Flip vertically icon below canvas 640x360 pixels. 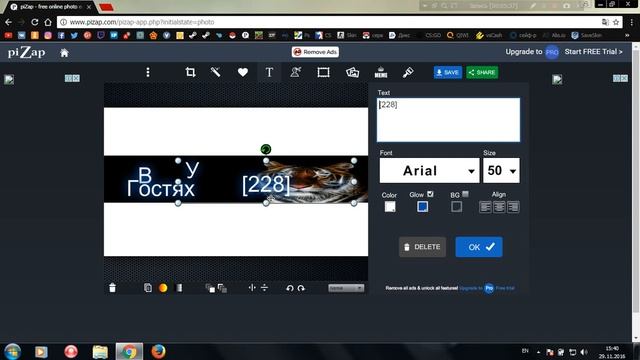(264, 288)
